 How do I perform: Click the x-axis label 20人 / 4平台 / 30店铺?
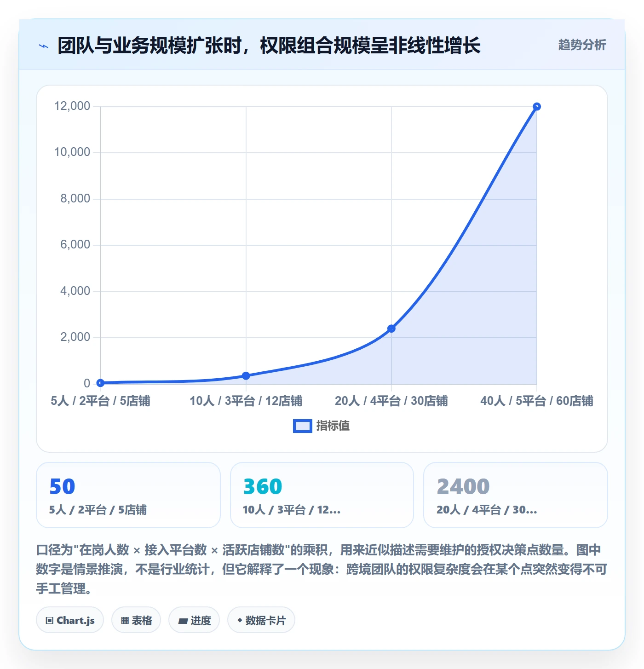[x=391, y=401]
